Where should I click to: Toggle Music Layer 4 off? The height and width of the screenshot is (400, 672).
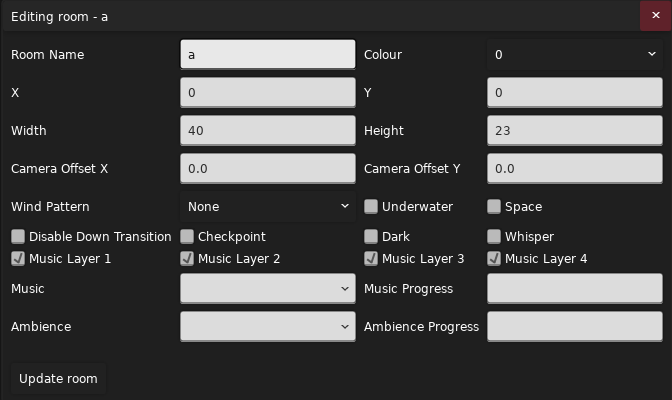tap(494, 259)
